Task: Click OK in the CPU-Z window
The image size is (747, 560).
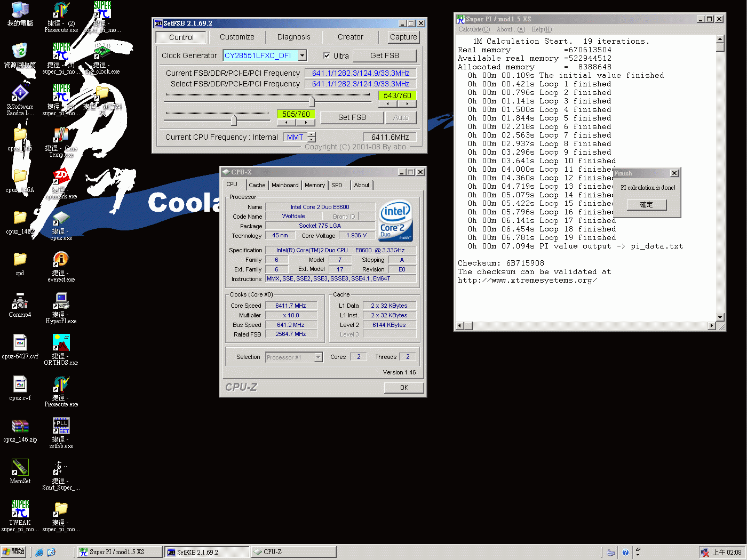Action: pyautogui.click(x=404, y=388)
